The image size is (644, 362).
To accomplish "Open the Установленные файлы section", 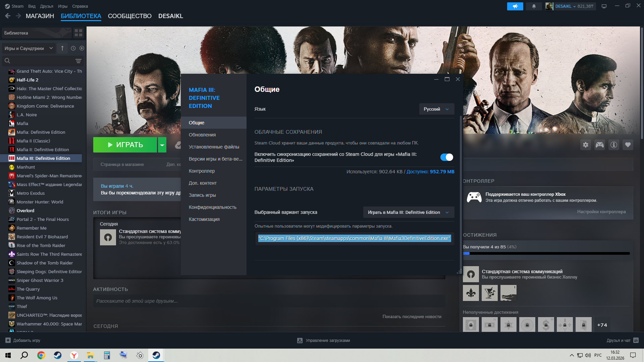I will tap(214, 147).
